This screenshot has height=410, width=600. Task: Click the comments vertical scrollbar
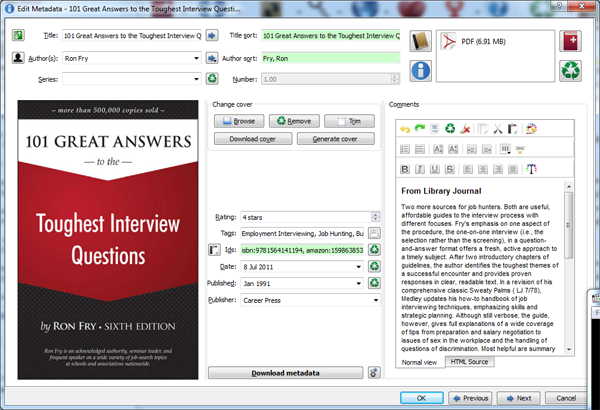coord(569,268)
